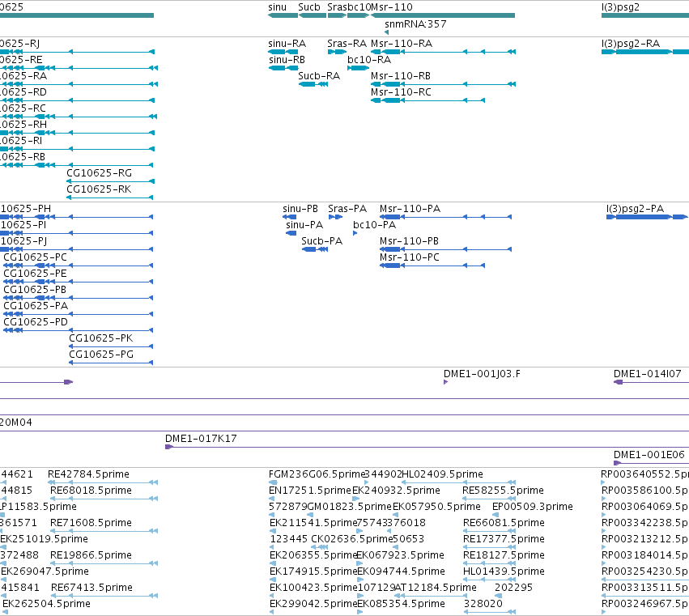
Task: Open the l(3)psg2 gene label
Action: (620, 7)
